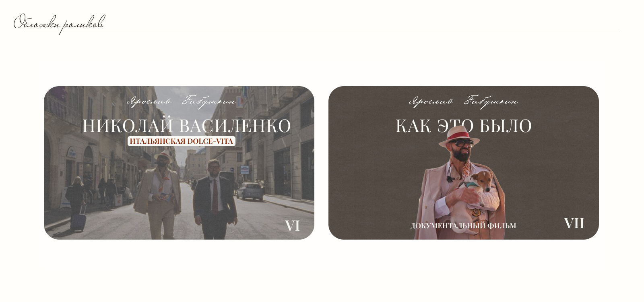Click the white hat with red band
The image size is (644, 302).
coord(459,136)
